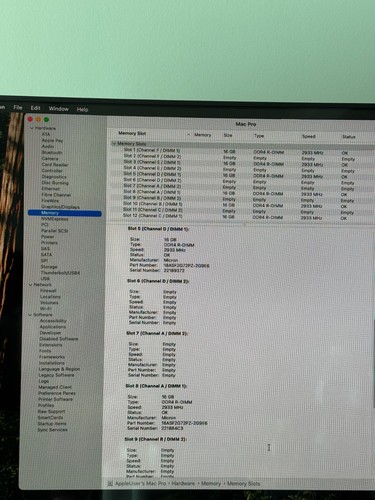The height and width of the screenshot is (500, 375).
Task: Sort by the Memory Slot column header
Action: [132, 133]
